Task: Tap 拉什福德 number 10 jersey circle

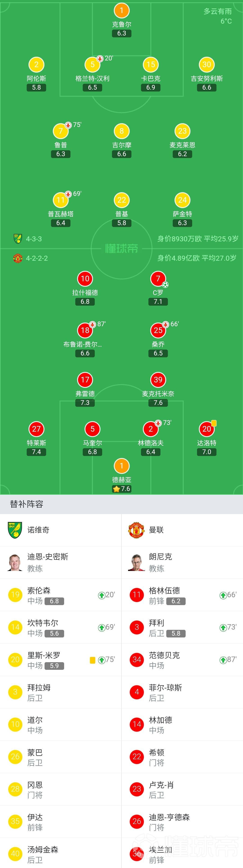Action: (85, 279)
